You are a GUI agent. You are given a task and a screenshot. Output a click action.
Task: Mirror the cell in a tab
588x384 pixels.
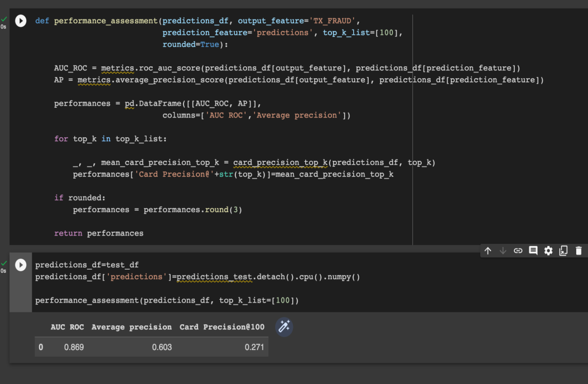(563, 251)
